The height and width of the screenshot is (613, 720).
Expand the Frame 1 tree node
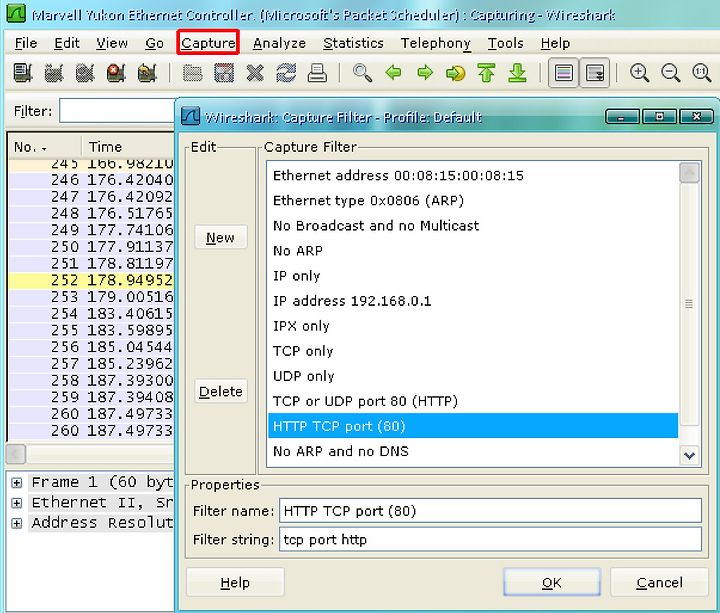pyautogui.click(x=17, y=483)
